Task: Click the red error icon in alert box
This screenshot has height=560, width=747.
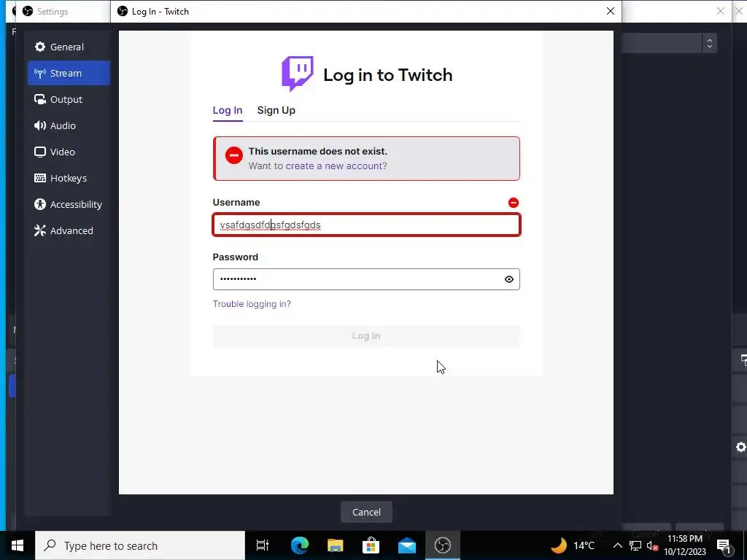Action: [234, 155]
